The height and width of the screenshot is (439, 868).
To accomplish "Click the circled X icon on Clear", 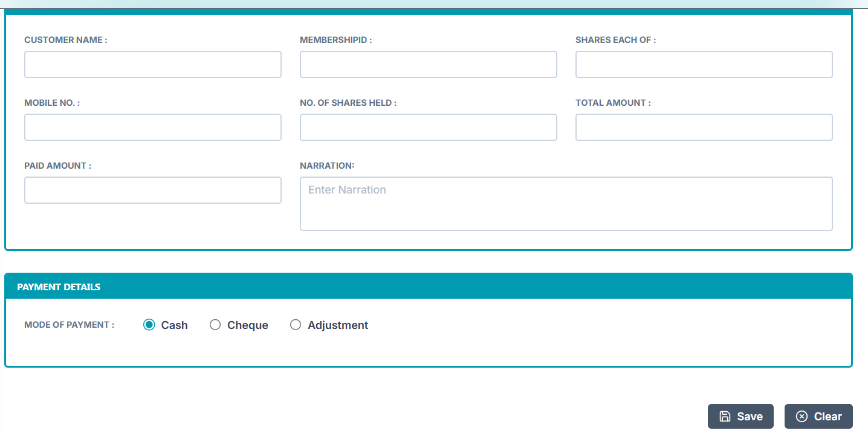I will pyautogui.click(x=802, y=416).
